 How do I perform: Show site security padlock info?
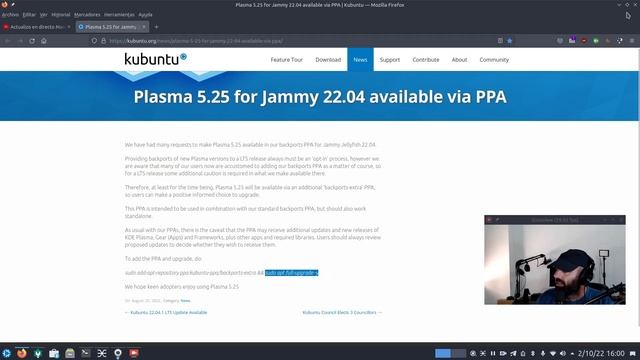(103, 41)
